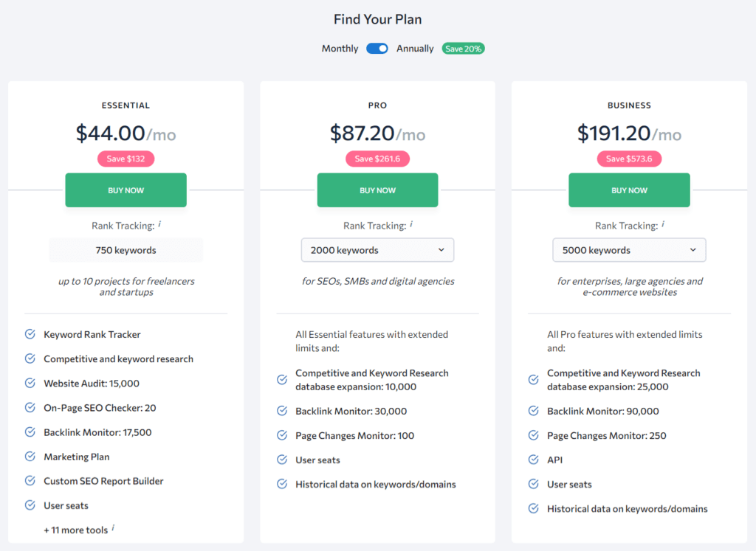Reveal the 11 more tools in Essential
Viewport: 756px width, 551px height.
pyautogui.click(x=78, y=530)
